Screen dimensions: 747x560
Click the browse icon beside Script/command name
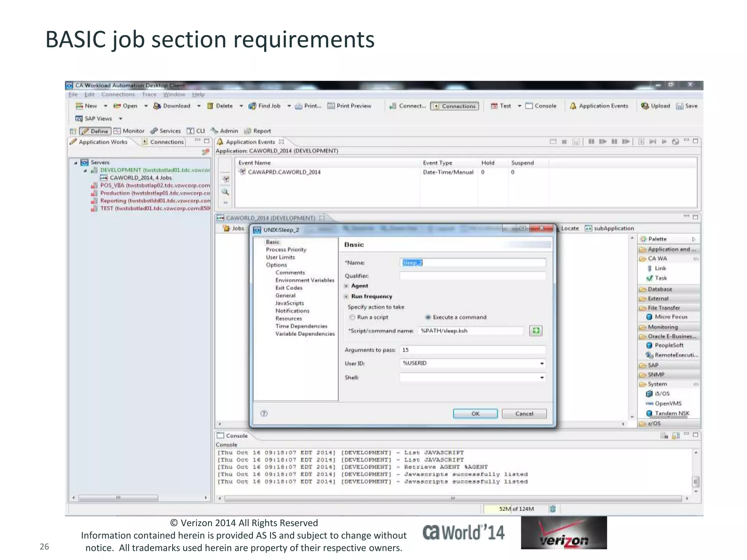coord(536,331)
